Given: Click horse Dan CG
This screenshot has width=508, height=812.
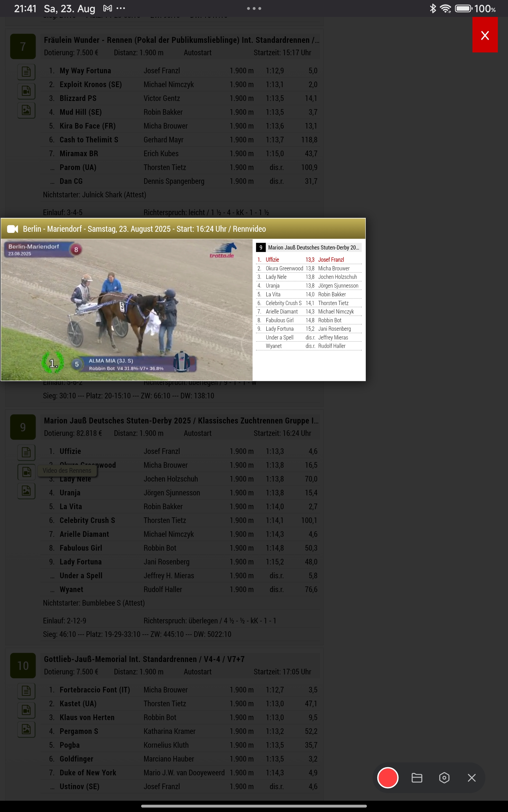Looking at the screenshot, I should pos(71,181).
